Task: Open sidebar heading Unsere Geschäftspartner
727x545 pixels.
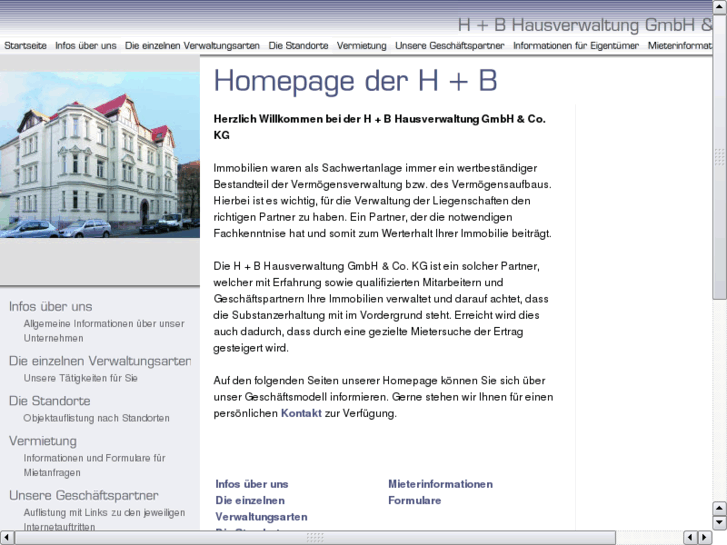Action: (x=83, y=495)
